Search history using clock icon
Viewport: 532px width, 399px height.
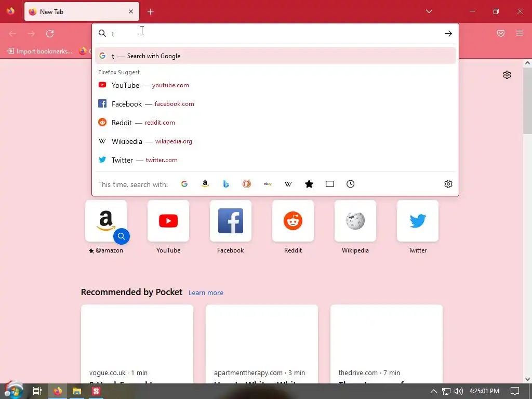point(351,184)
